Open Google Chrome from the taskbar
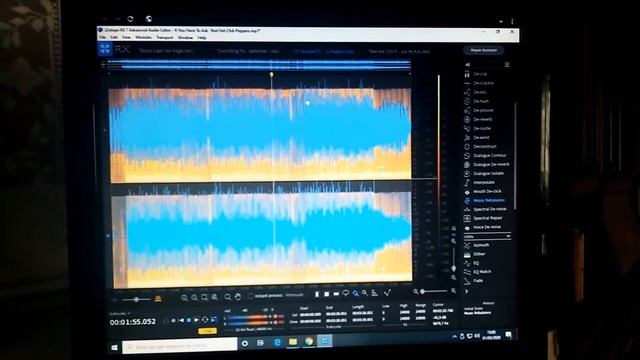 click(x=309, y=341)
